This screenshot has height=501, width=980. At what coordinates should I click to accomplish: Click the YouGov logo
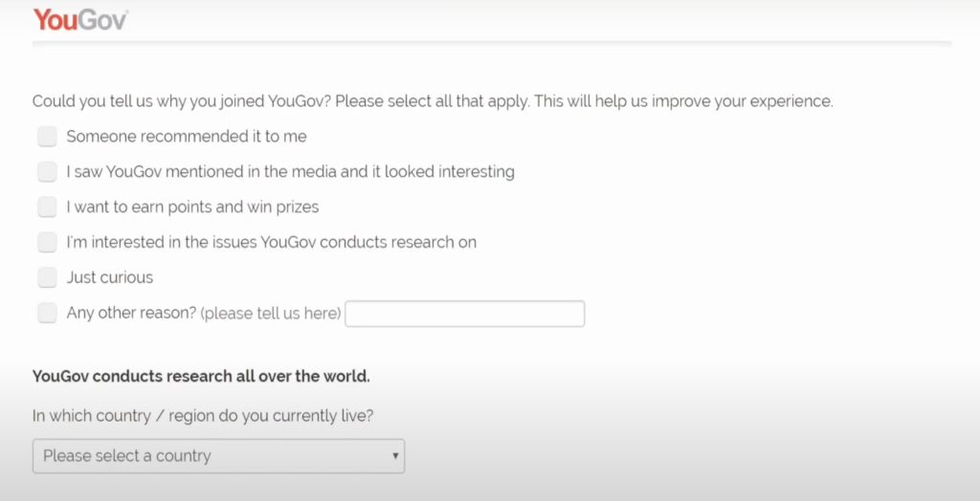(80, 20)
